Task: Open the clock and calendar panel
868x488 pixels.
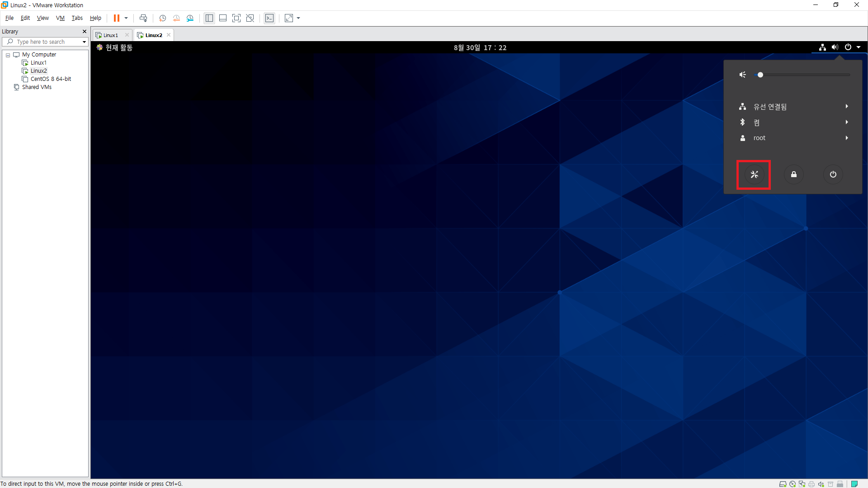Action: pyautogui.click(x=480, y=47)
